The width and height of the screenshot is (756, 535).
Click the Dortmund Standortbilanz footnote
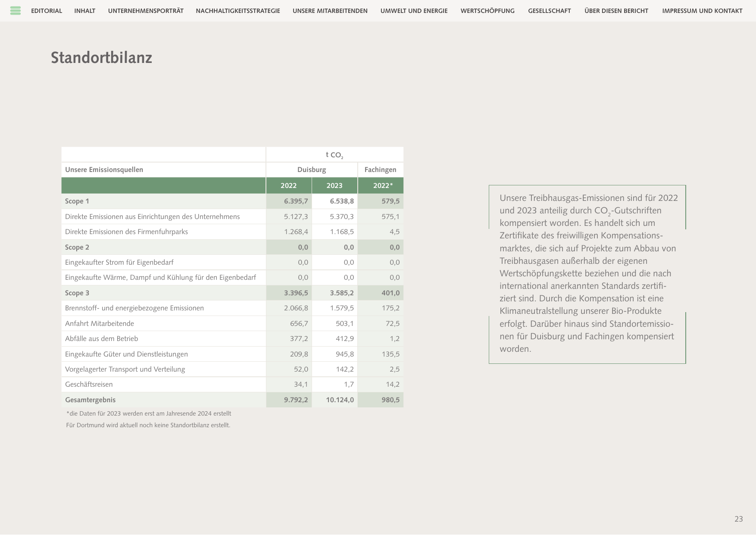click(148, 425)
